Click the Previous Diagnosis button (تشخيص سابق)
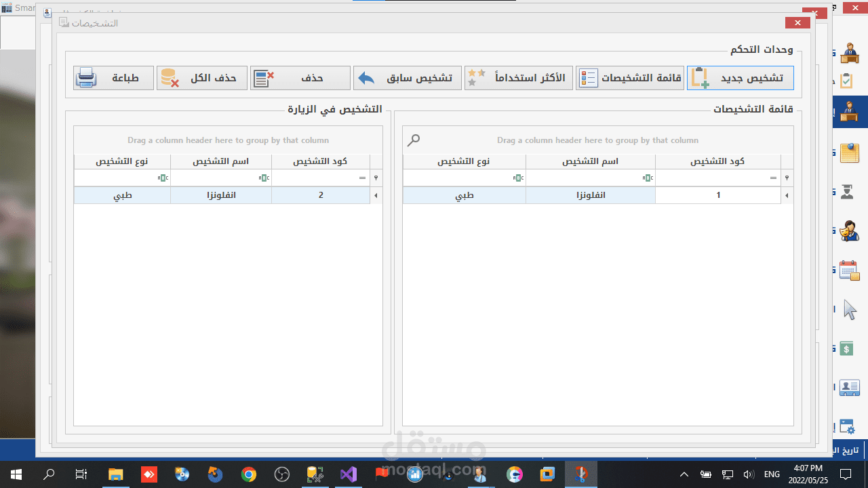This screenshot has height=488, width=868. click(408, 78)
